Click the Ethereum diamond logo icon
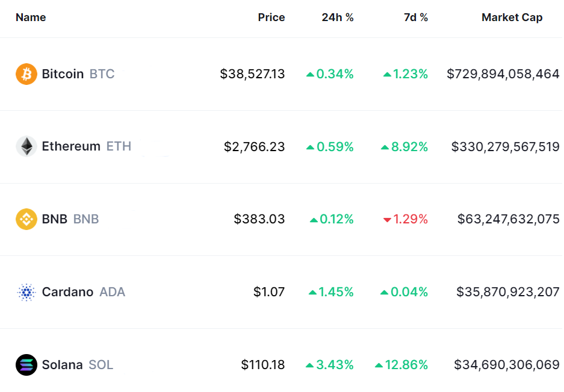This screenshot has width=564, height=392. [x=26, y=146]
